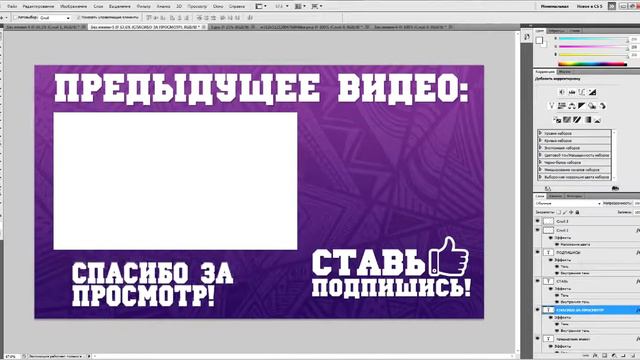The width and height of the screenshot is (640, 360).
Task: Add a Posterize adjustment layer
Action: coord(567,120)
